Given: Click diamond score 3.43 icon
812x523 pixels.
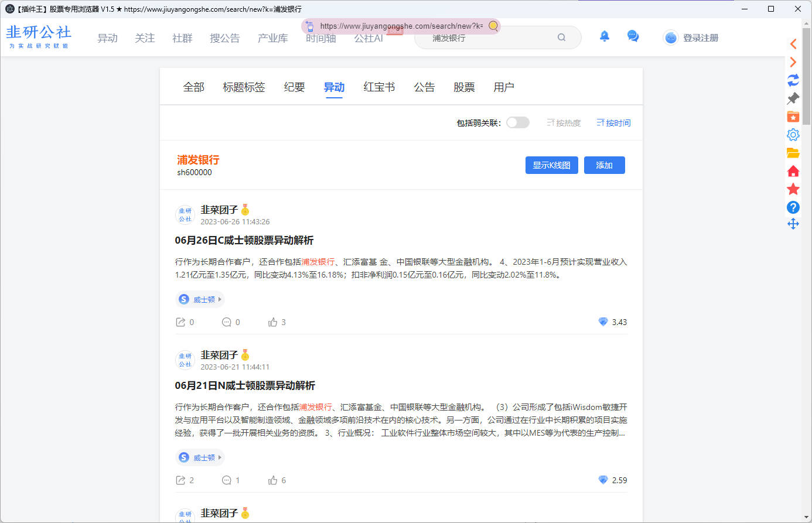Looking at the screenshot, I should [x=603, y=322].
